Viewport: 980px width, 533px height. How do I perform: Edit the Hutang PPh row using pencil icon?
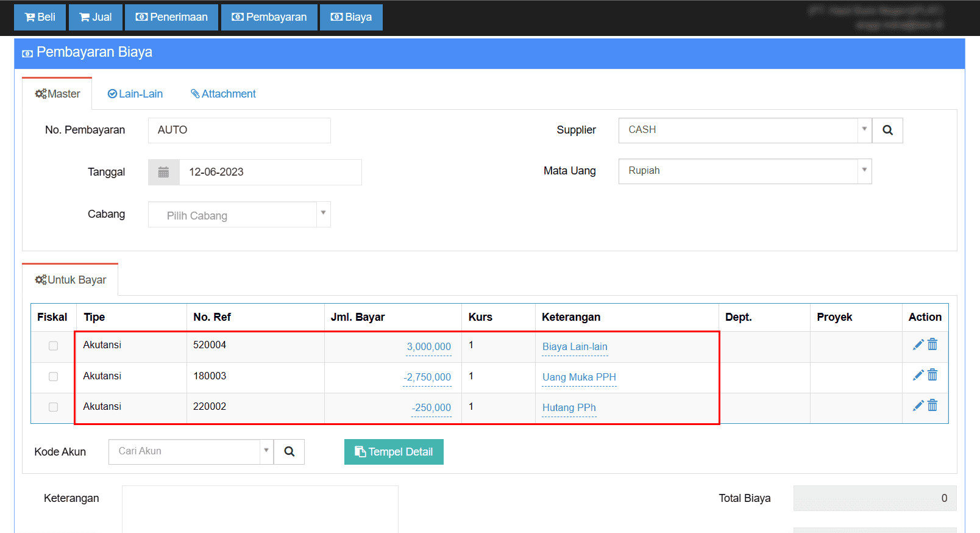918,406
